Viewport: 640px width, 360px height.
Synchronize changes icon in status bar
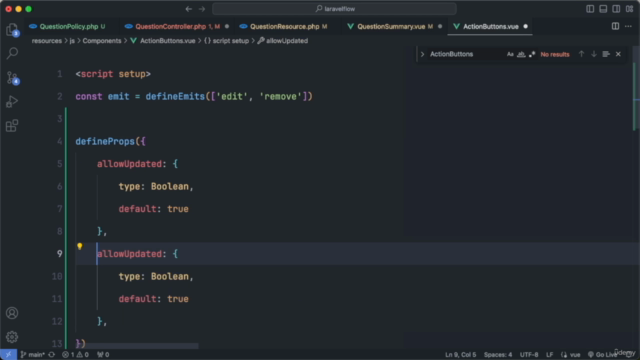(x=52, y=354)
